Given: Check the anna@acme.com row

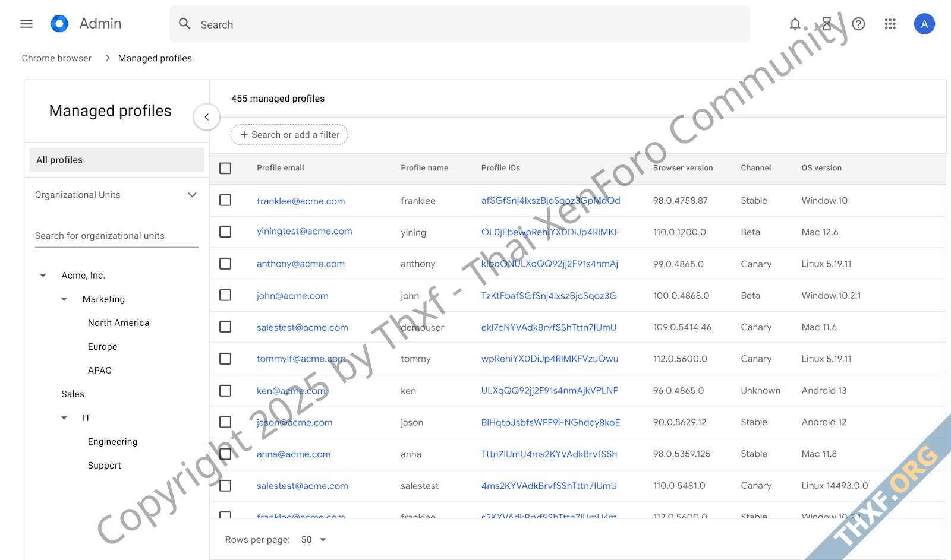Looking at the screenshot, I should click(x=225, y=454).
